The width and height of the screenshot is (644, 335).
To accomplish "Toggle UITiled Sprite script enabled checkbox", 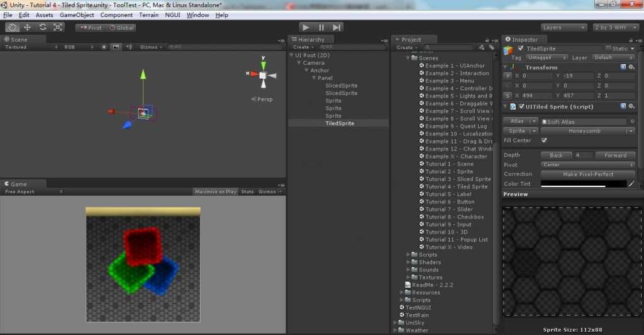I will [521, 106].
